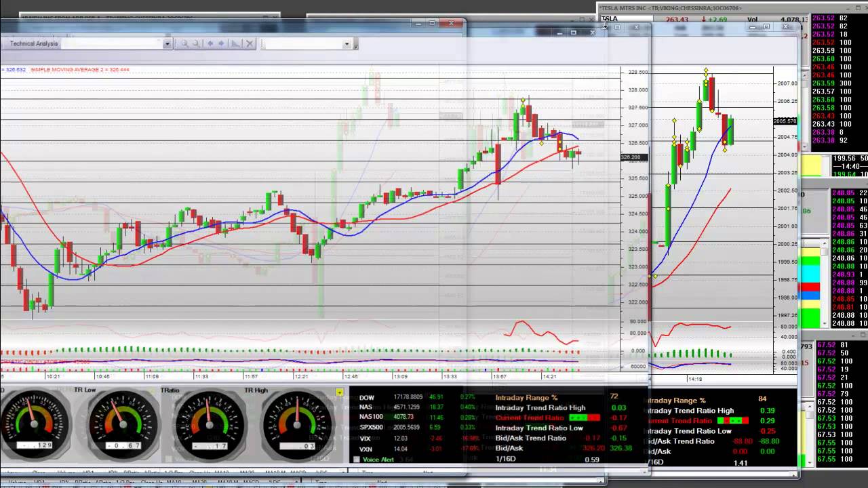The height and width of the screenshot is (488, 868).
Task: Select the 263.59 300 trade row
Action: point(832,83)
